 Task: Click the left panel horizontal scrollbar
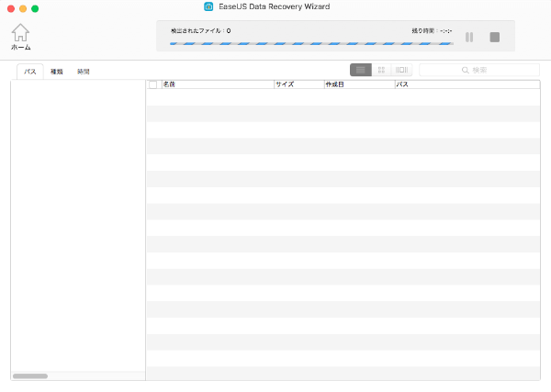click(x=30, y=376)
